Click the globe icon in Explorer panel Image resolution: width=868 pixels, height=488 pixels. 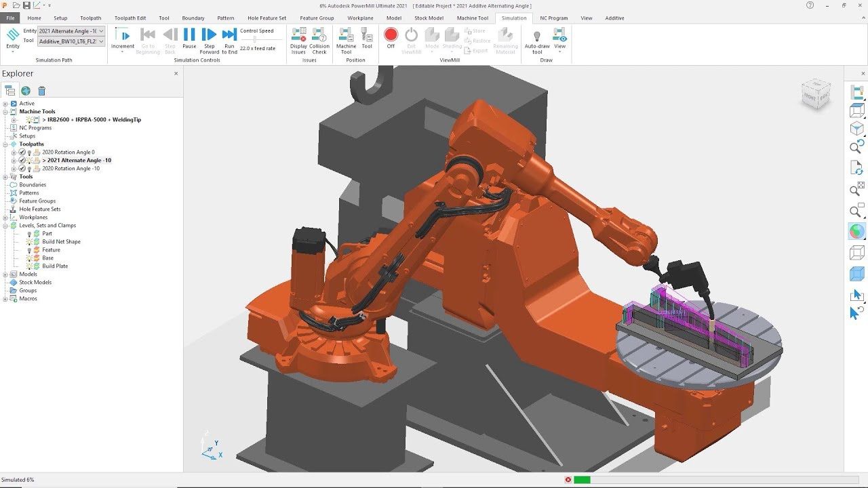coord(26,91)
